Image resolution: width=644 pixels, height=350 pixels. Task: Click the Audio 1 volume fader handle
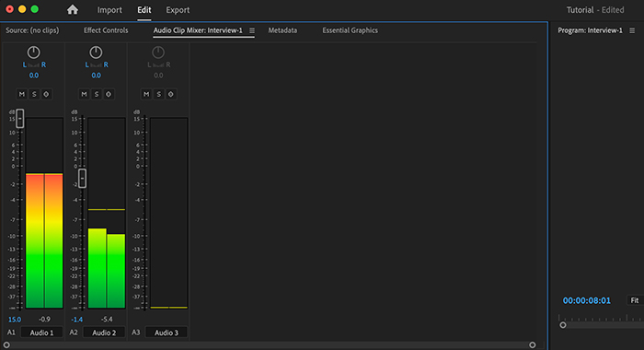click(x=19, y=119)
